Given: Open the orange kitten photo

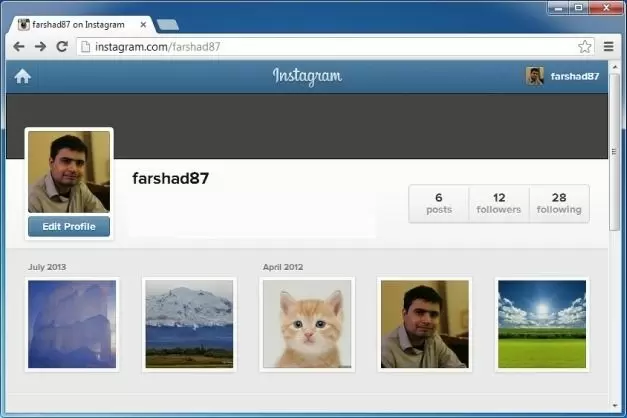Looking at the screenshot, I should tap(307, 324).
